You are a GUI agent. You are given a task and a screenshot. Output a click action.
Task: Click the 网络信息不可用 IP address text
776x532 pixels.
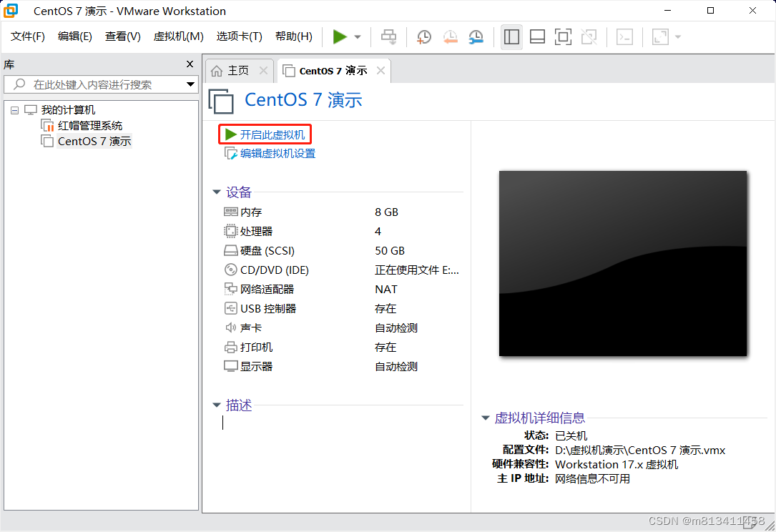[x=592, y=479]
